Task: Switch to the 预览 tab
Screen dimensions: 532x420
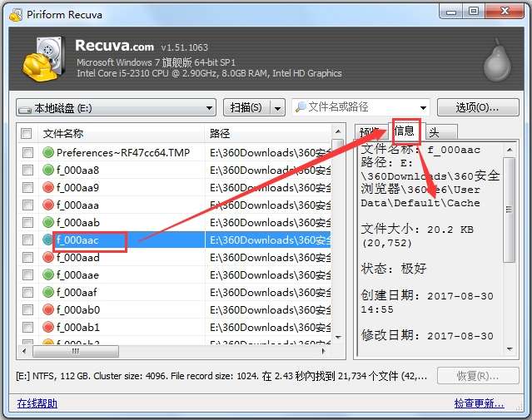Action: click(x=370, y=132)
